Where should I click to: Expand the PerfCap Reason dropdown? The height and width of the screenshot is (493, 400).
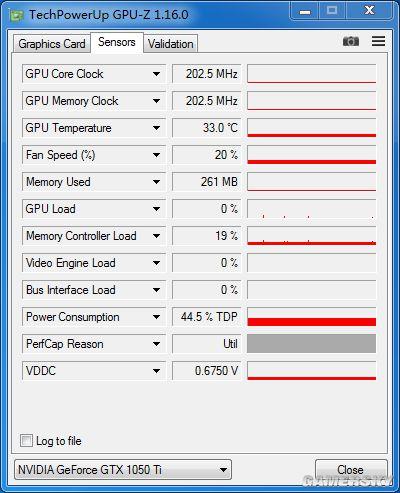point(156,344)
